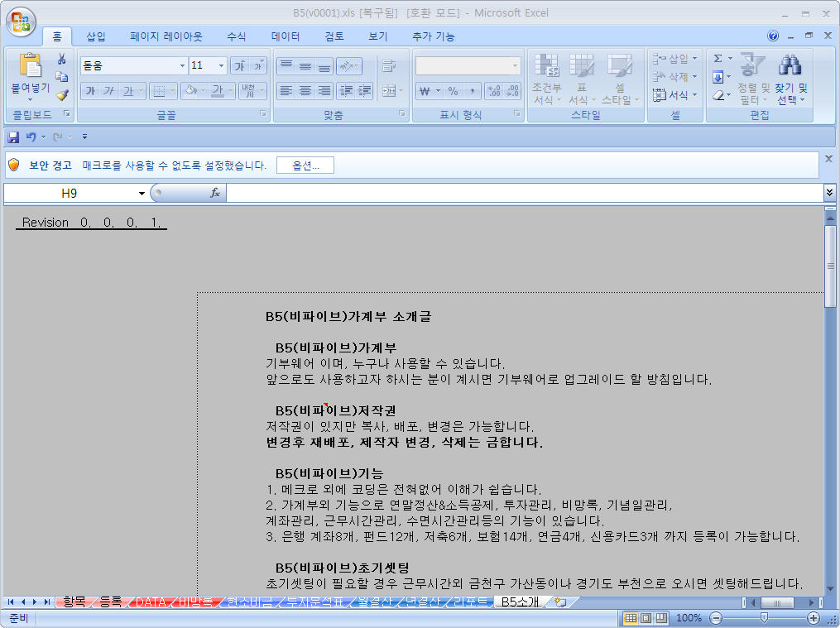
Task: Open the 글꼴 font dialog launcher
Action: pyautogui.click(x=263, y=114)
